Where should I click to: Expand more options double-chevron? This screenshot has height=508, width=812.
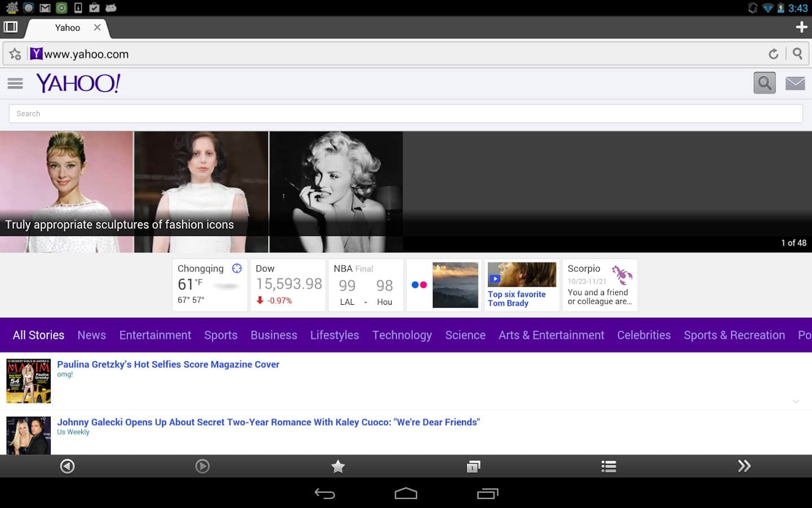(744, 466)
